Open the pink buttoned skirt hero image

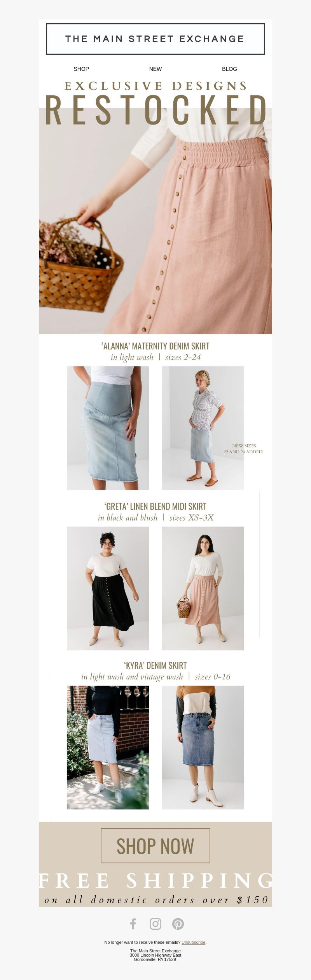(155, 221)
